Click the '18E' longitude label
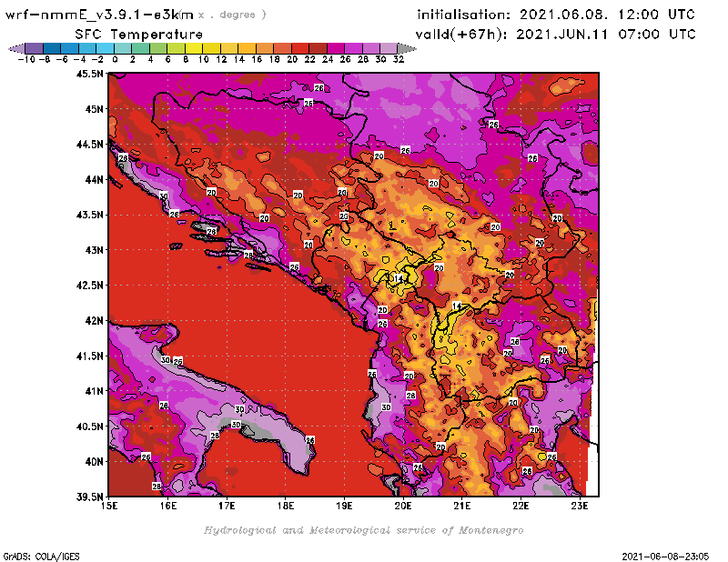The image size is (728, 562). (286, 506)
